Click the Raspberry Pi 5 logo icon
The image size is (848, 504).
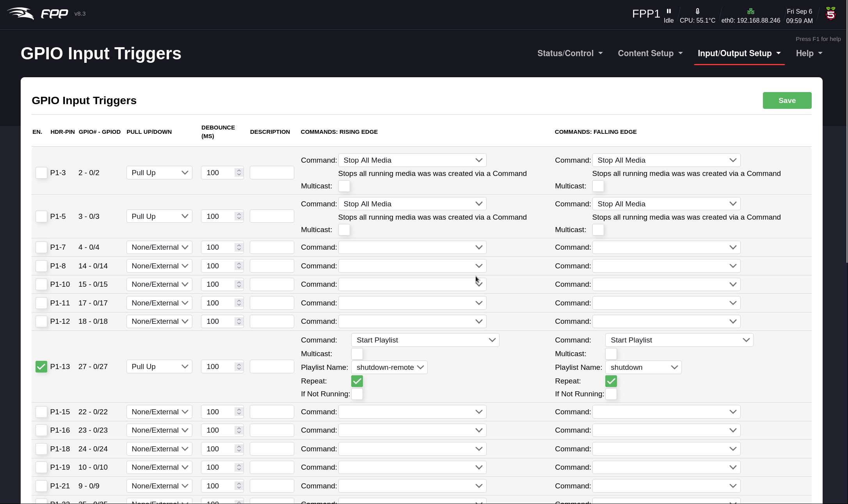[x=831, y=14]
